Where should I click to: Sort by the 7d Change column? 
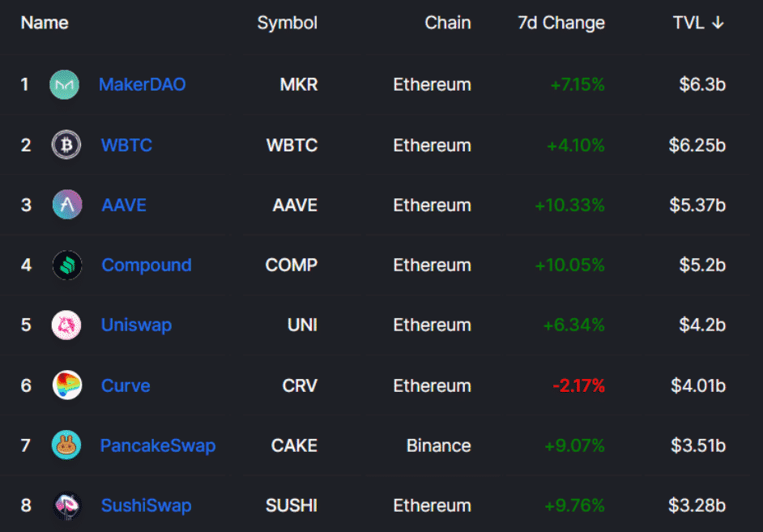point(561,23)
